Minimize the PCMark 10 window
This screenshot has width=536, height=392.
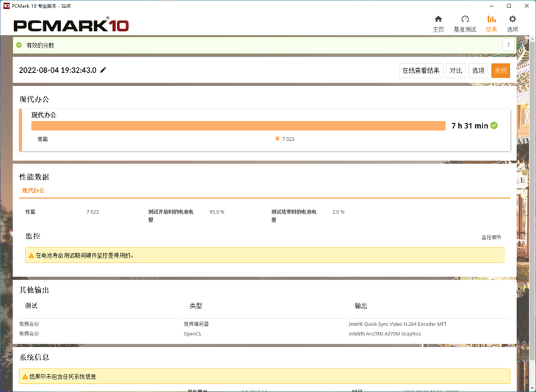click(491, 6)
